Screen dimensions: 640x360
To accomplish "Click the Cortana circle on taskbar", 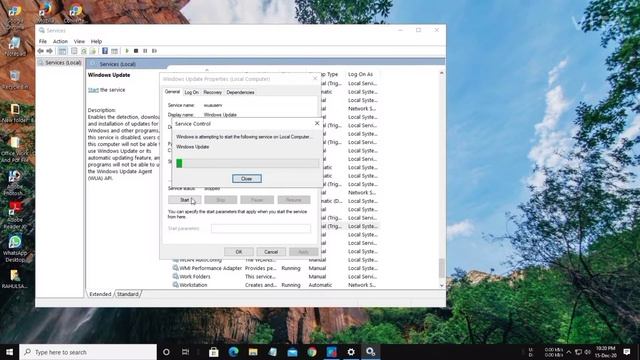I will coord(166,352).
